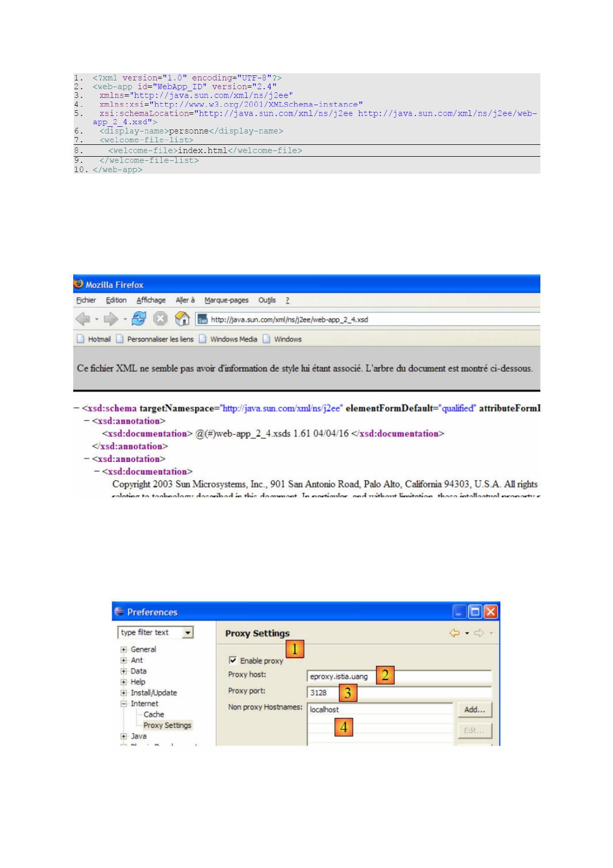Click the Firefox Back arrow icon
The width and height of the screenshot is (613, 868).
tap(82, 320)
